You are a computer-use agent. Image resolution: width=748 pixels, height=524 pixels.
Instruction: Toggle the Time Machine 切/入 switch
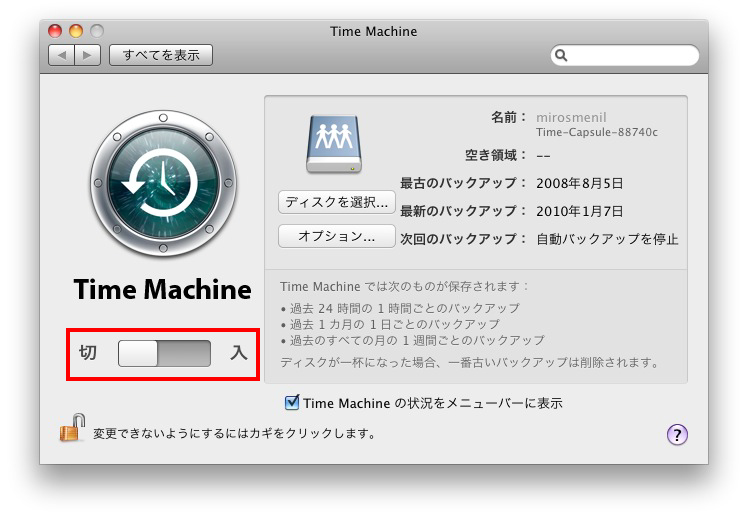coord(164,354)
